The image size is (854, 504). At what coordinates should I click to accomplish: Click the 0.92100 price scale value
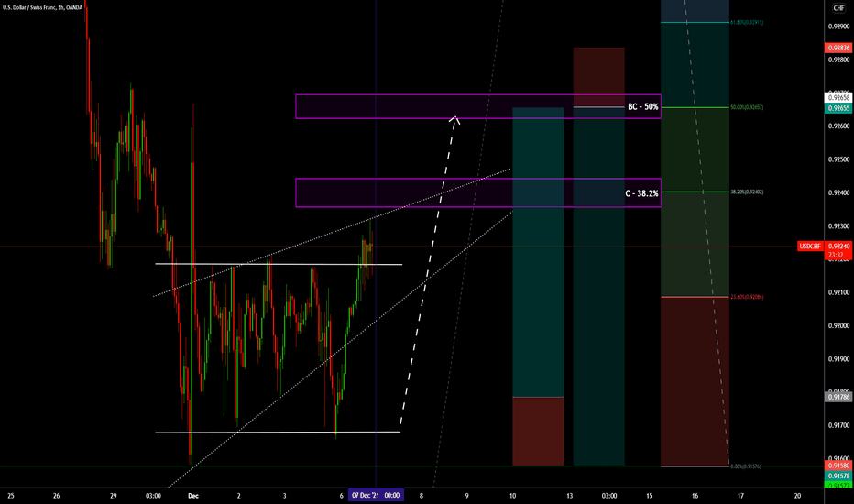[x=838, y=292]
